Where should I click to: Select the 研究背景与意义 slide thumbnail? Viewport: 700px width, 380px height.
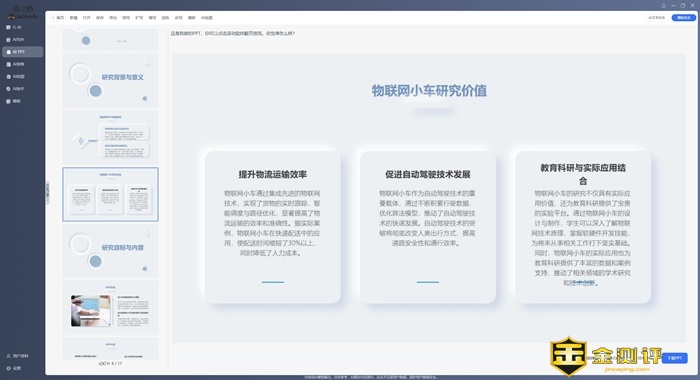pyautogui.click(x=110, y=80)
